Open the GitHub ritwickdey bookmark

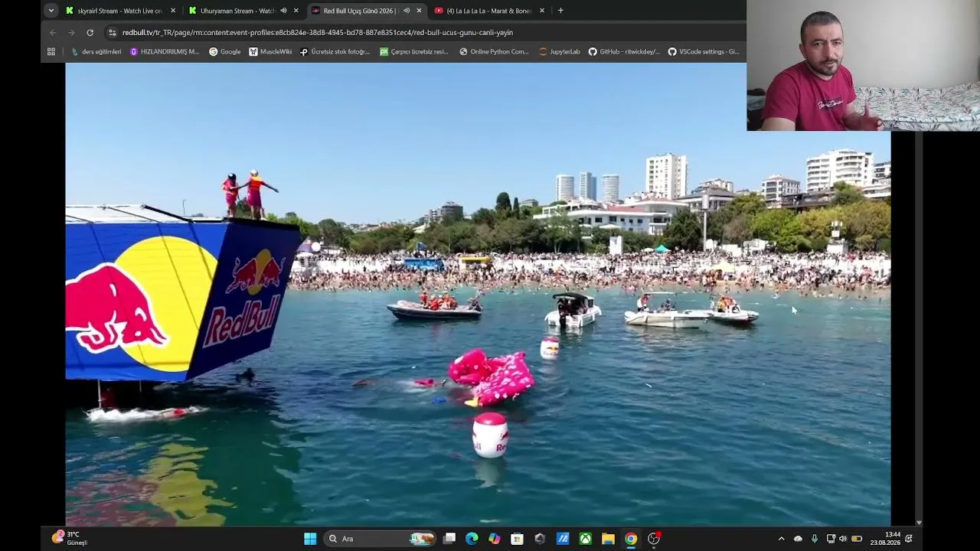[624, 52]
